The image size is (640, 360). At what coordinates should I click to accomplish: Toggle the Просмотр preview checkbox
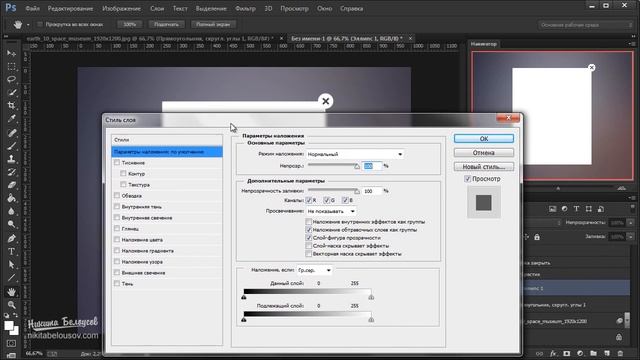[468, 179]
